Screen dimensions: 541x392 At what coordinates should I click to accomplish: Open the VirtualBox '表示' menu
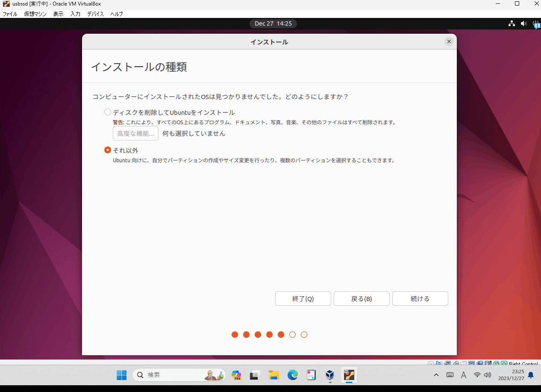pyautogui.click(x=58, y=14)
